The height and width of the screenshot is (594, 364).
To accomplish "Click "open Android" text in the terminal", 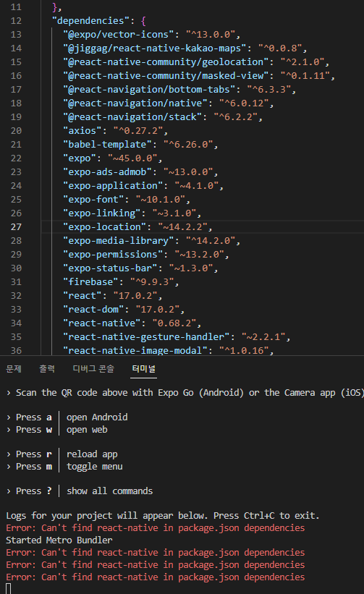I will 97,417.
